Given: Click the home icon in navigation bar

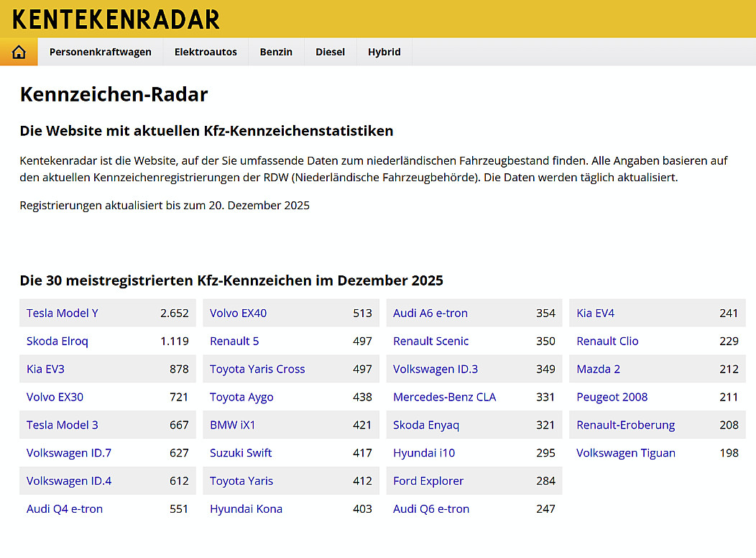Looking at the screenshot, I should coord(19,52).
